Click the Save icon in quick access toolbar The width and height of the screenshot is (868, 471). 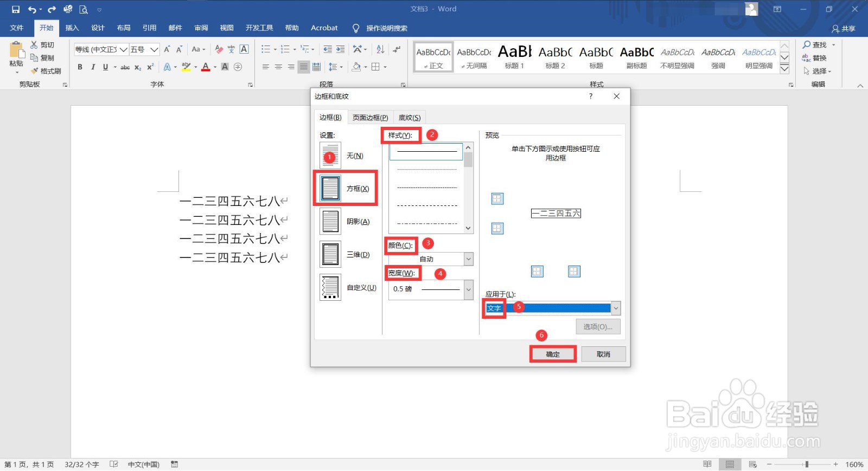pyautogui.click(x=16, y=9)
